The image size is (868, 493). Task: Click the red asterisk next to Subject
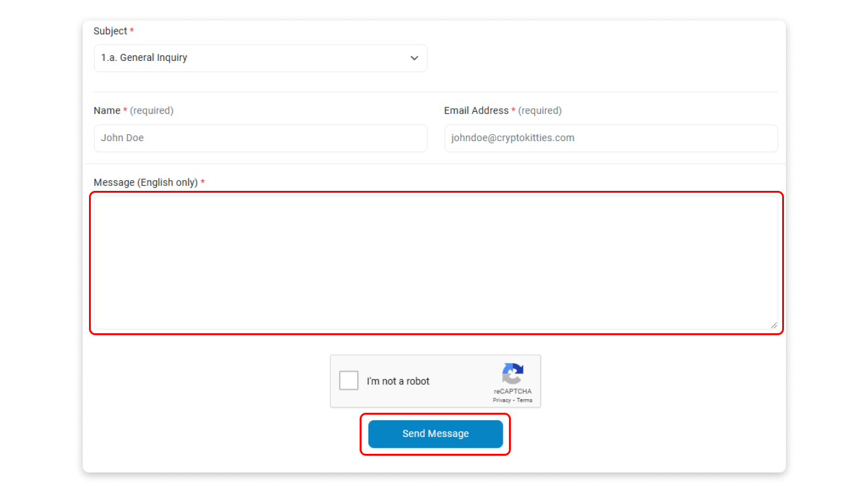[132, 31]
